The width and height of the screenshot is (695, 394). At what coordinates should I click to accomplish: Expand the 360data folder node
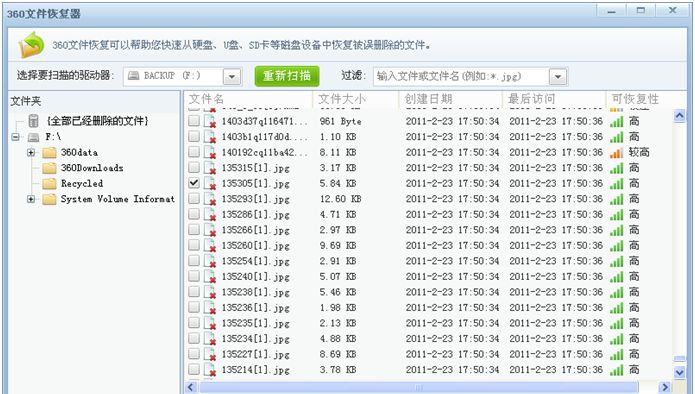[31, 152]
